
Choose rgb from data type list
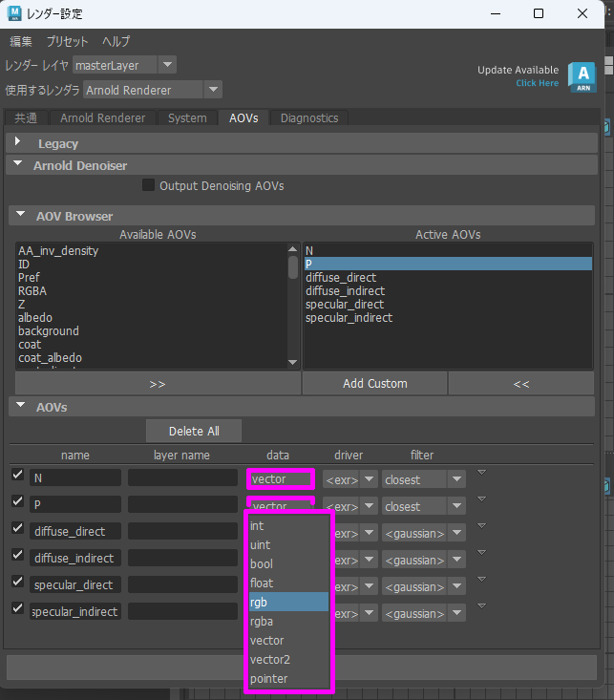pyautogui.click(x=289, y=603)
